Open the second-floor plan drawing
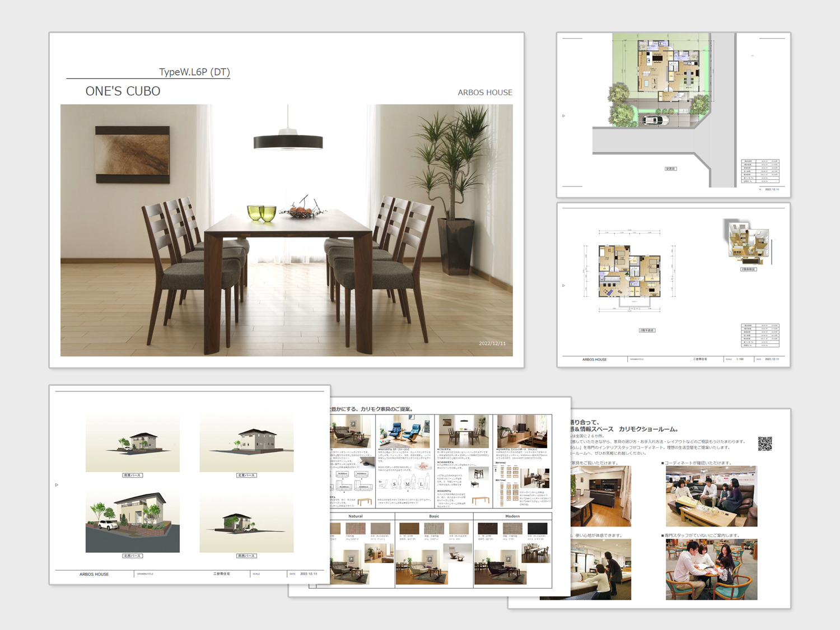This screenshot has width=840, height=630. tap(629, 270)
